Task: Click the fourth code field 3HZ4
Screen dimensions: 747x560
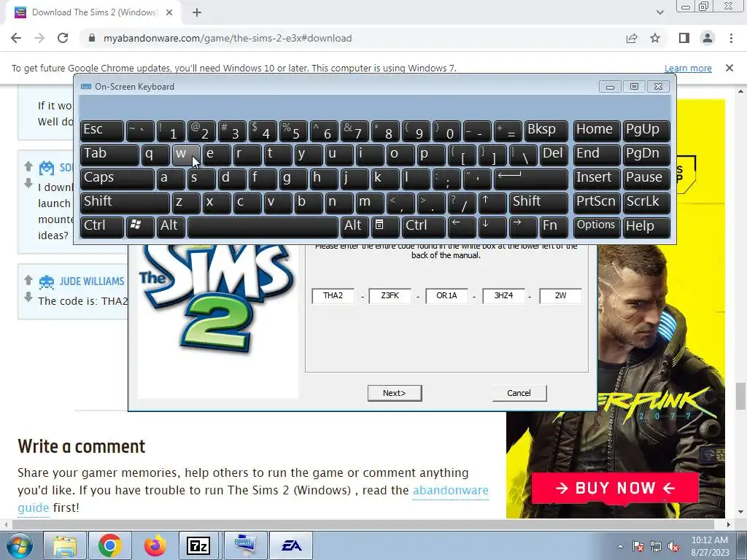Action: tap(503, 296)
